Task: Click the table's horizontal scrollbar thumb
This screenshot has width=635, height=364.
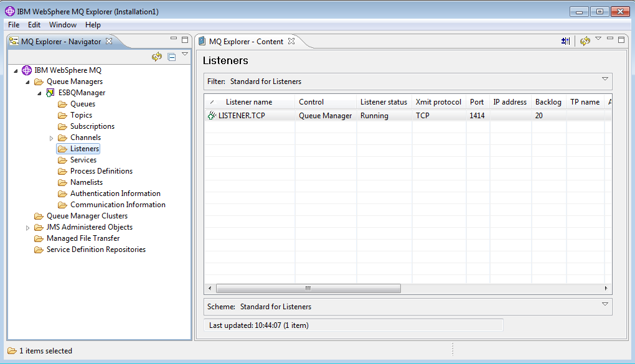Action: (x=308, y=288)
